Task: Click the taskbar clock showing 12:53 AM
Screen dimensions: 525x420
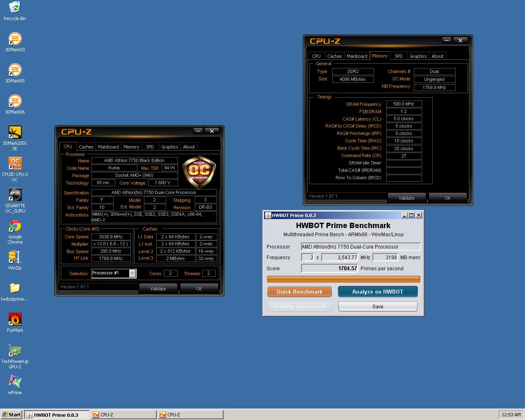Action: [511, 415]
